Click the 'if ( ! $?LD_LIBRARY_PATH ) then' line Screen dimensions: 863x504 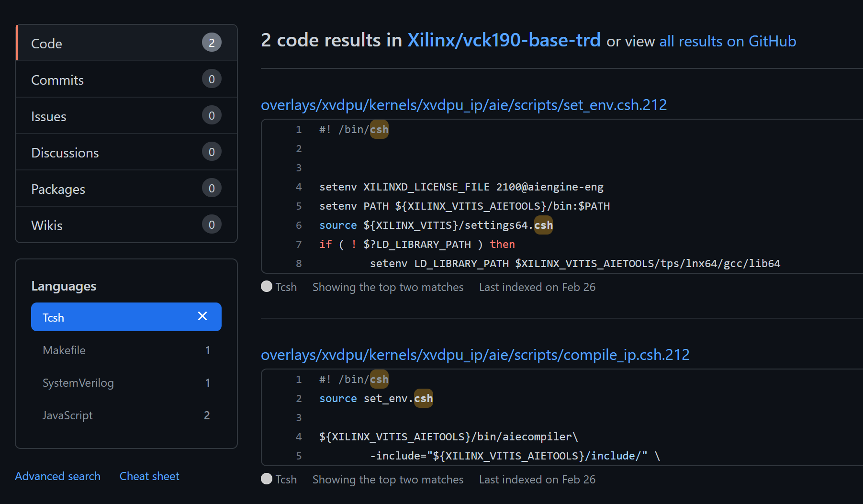coord(417,245)
